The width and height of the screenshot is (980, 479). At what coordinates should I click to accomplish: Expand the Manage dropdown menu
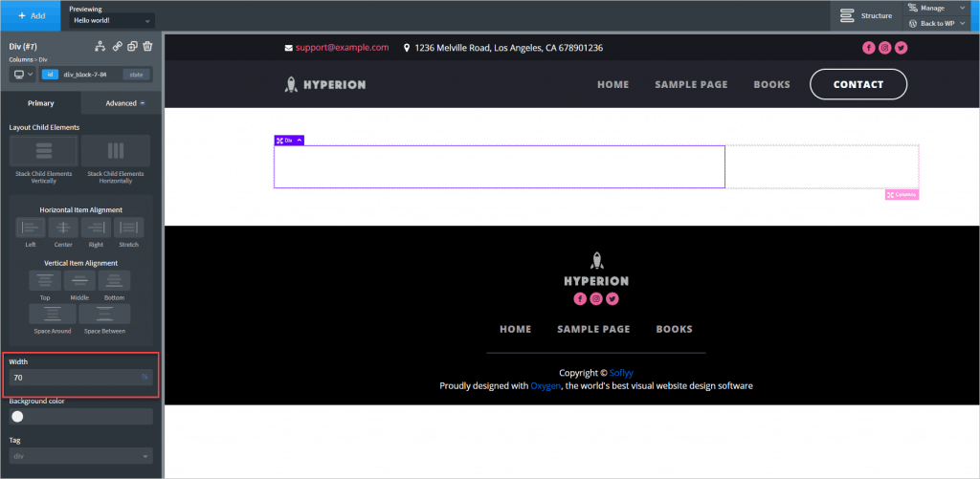[x=938, y=8]
